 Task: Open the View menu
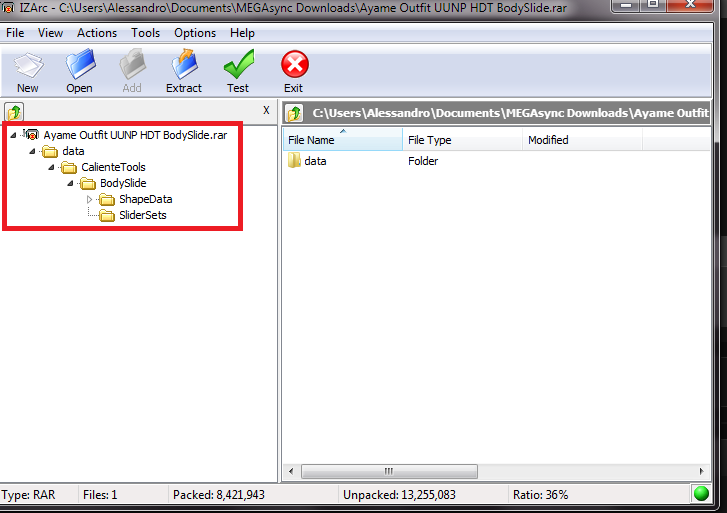coord(51,33)
